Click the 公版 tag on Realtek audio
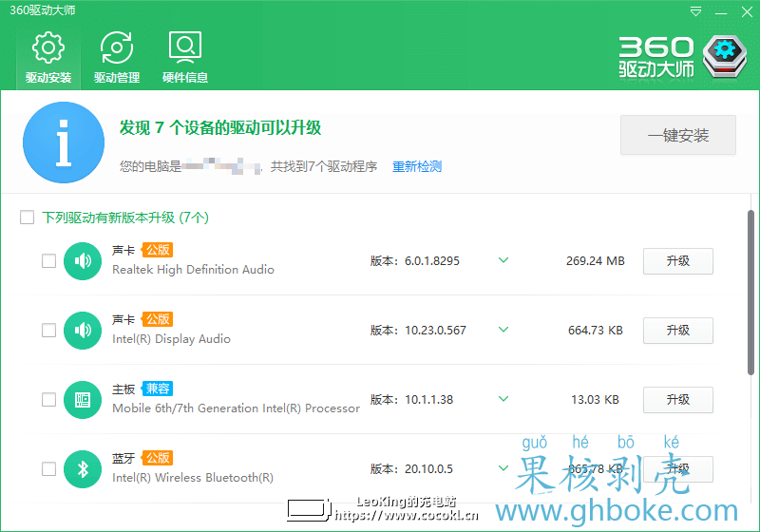 point(158,250)
